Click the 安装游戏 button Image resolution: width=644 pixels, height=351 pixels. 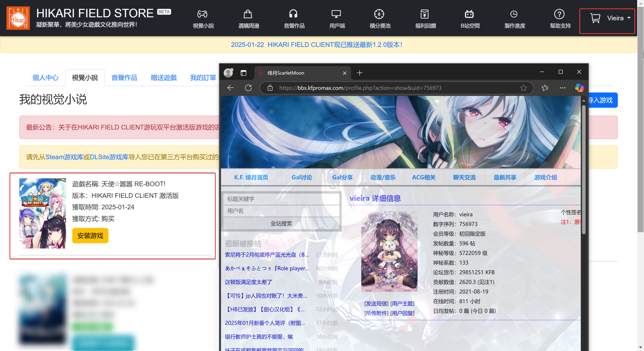(90, 236)
